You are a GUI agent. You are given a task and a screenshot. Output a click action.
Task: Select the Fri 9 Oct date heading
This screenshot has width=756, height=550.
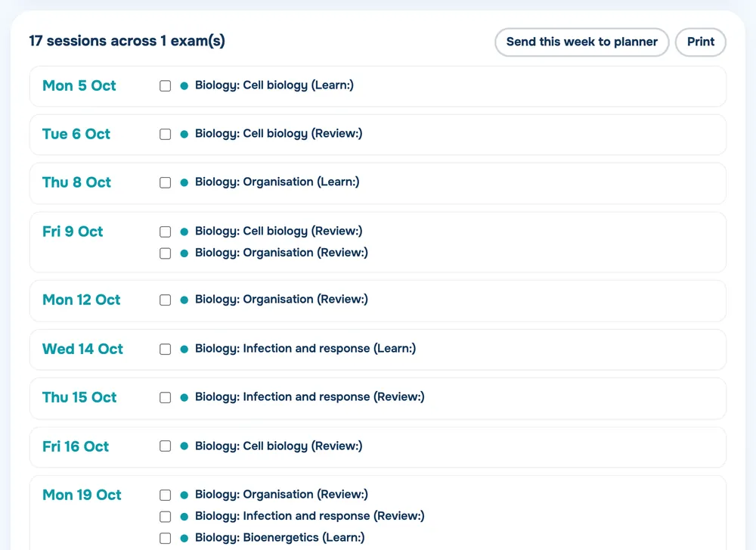tap(73, 231)
